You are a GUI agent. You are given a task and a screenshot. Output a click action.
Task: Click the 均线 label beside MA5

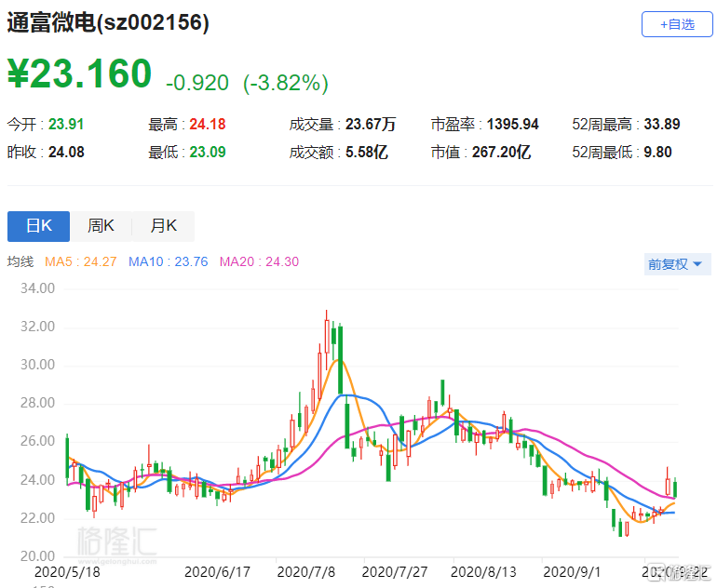coord(20,262)
